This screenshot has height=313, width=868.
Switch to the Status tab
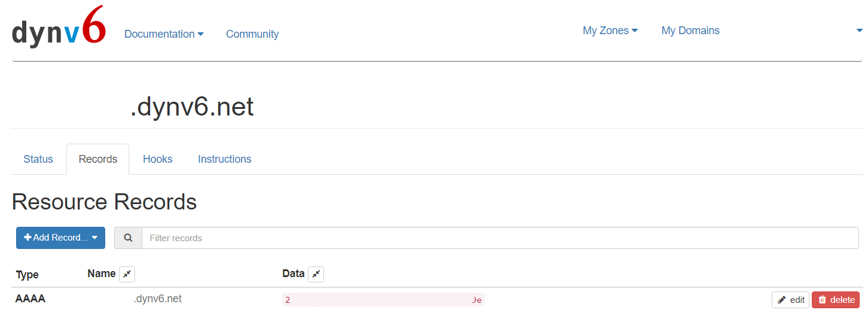(x=38, y=159)
